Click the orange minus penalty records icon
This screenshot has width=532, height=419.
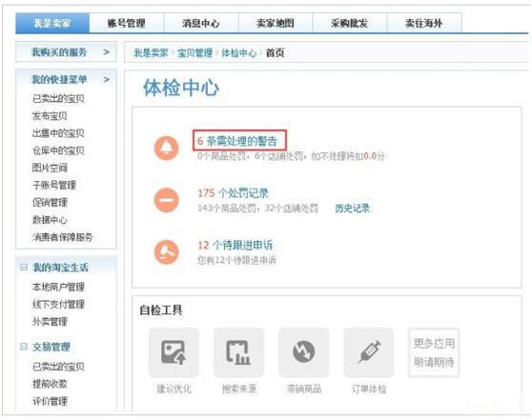click(x=166, y=200)
